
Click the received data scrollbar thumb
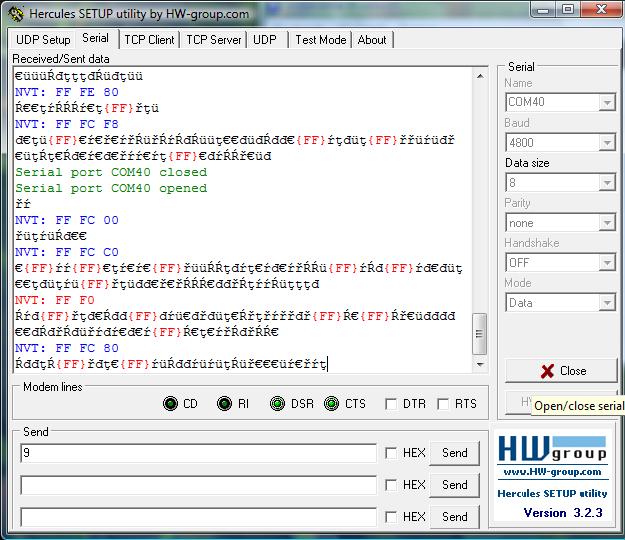480,334
